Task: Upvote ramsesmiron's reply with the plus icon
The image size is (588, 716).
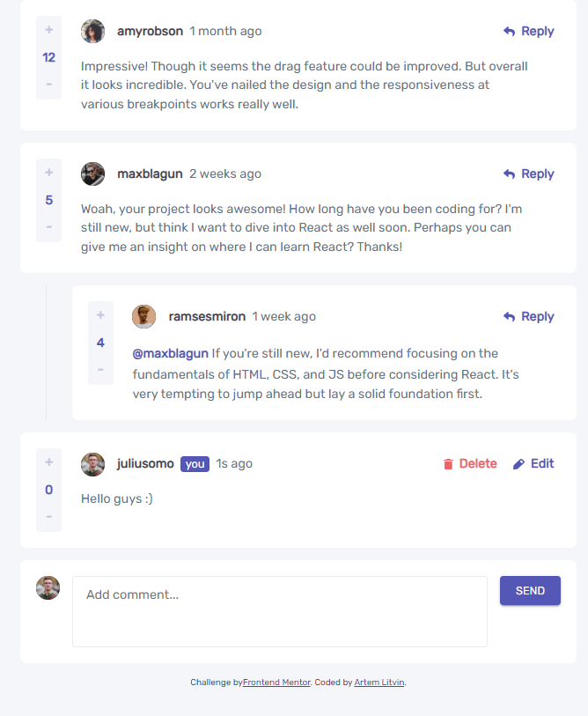Action: pyautogui.click(x=100, y=315)
